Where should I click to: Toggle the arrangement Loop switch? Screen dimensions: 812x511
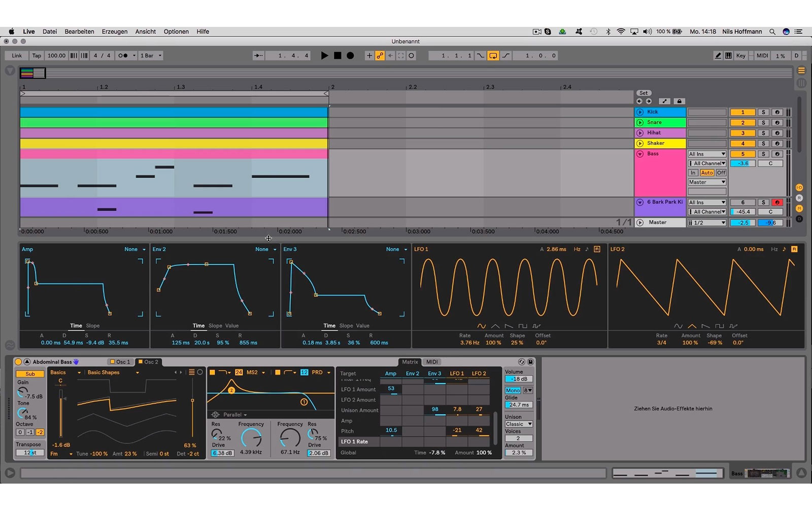(x=493, y=56)
